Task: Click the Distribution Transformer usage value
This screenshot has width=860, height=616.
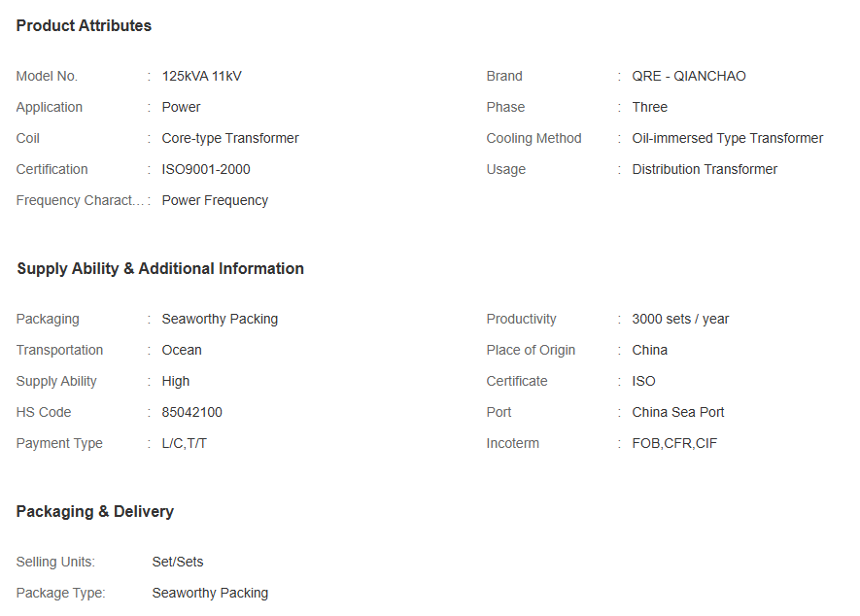Action: pyautogui.click(x=705, y=169)
